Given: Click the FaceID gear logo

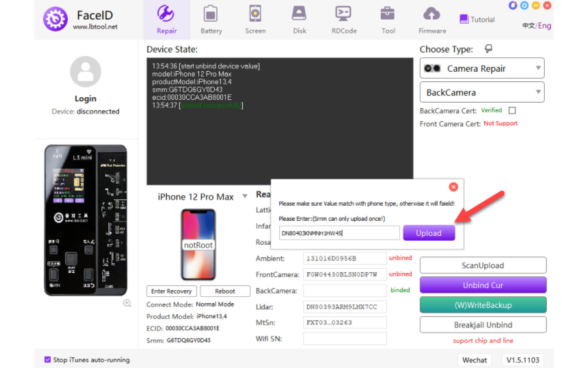Looking at the screenshot, I should click(x=55, y=19).
